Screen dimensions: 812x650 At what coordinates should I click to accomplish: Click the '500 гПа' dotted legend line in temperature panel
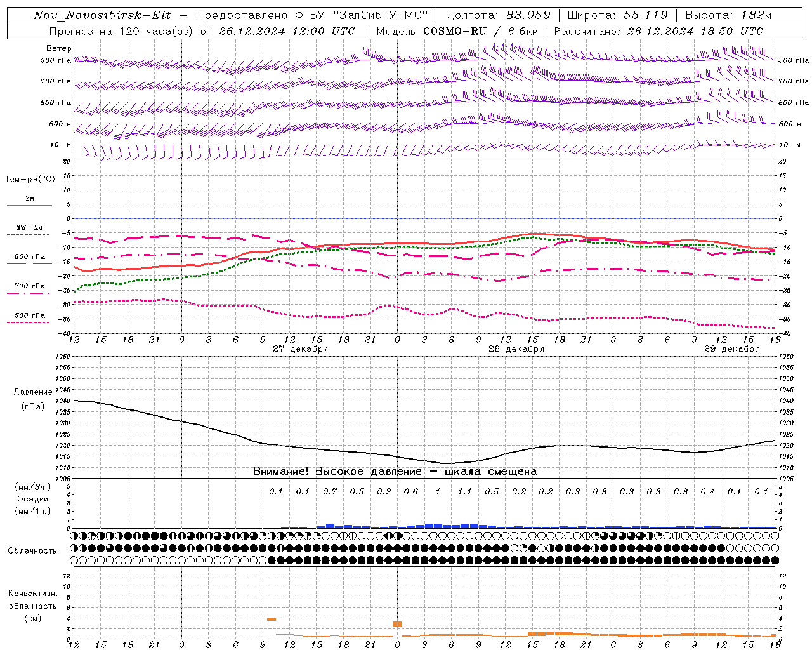click(29, 322)
